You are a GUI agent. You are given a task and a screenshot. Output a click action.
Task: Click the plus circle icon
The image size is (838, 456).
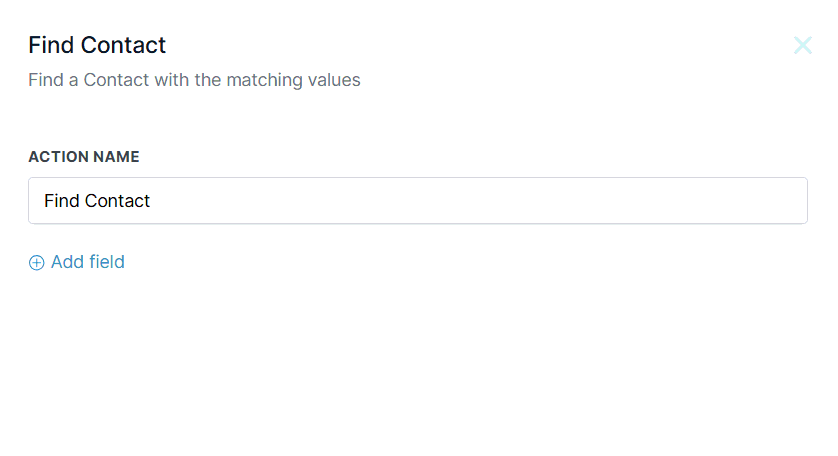pos(37,263)
